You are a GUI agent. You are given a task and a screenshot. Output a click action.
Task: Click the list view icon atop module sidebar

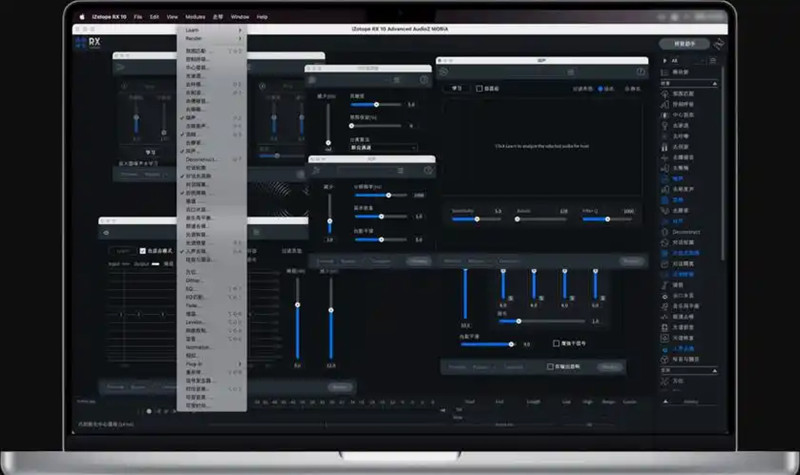713,61
